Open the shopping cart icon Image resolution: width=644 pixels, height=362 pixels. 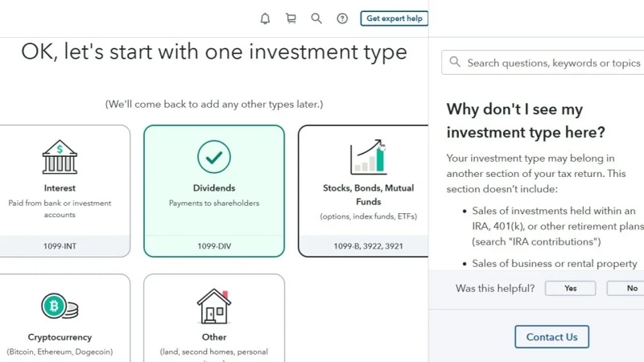pos(291,19)
